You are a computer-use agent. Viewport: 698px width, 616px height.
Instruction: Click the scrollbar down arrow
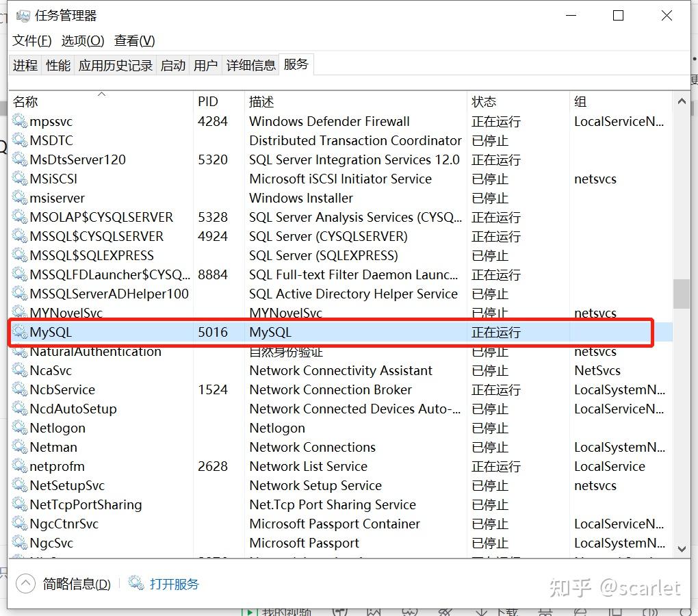coord(682,549)
